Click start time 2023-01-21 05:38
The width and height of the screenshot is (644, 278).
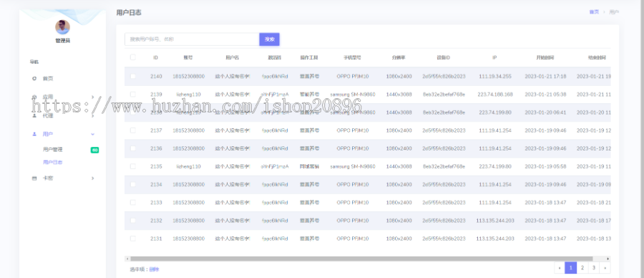(545, 94)
